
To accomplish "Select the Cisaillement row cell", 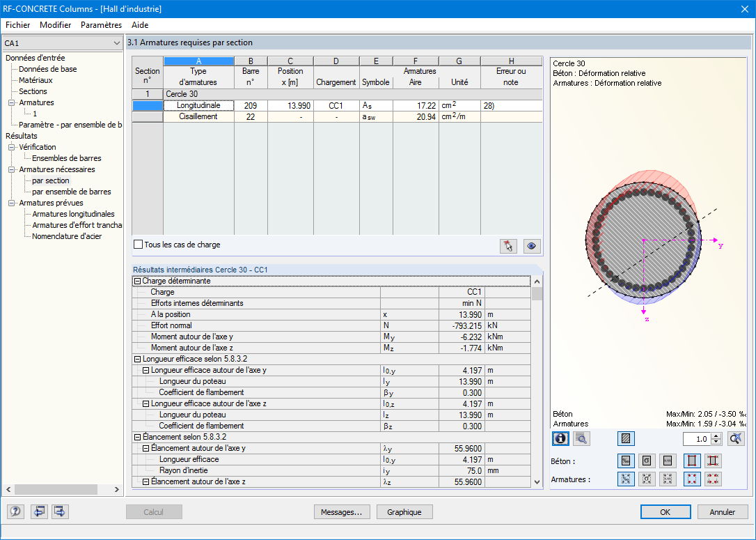I will 198,117.
